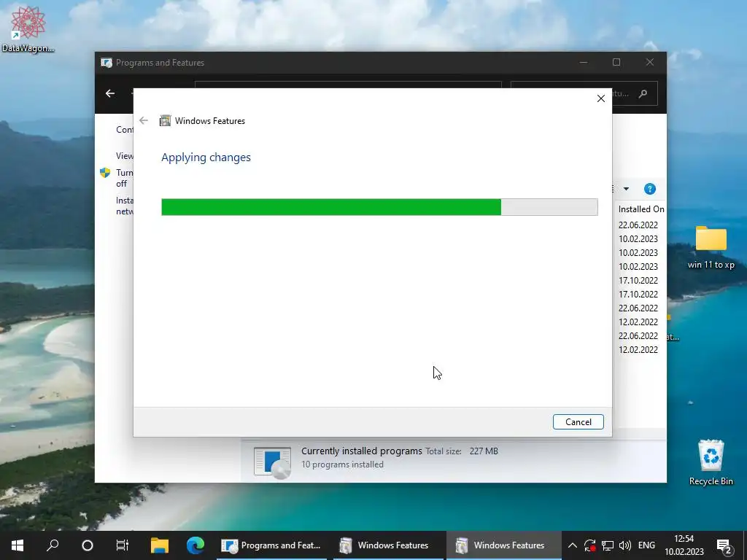The image size is (747, 560).
Task: Switch to Programs and Feat... taskbar button
Action: tap(271, 545)
